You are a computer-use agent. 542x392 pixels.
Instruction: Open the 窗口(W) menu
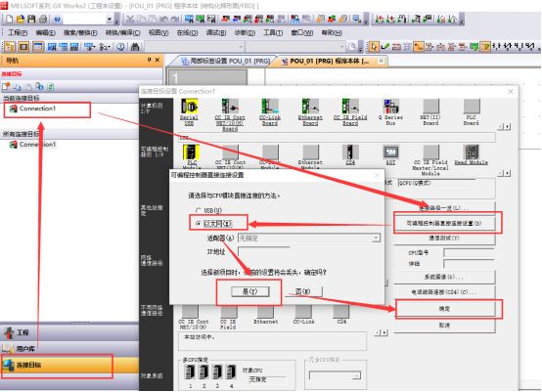click(302, 33)
